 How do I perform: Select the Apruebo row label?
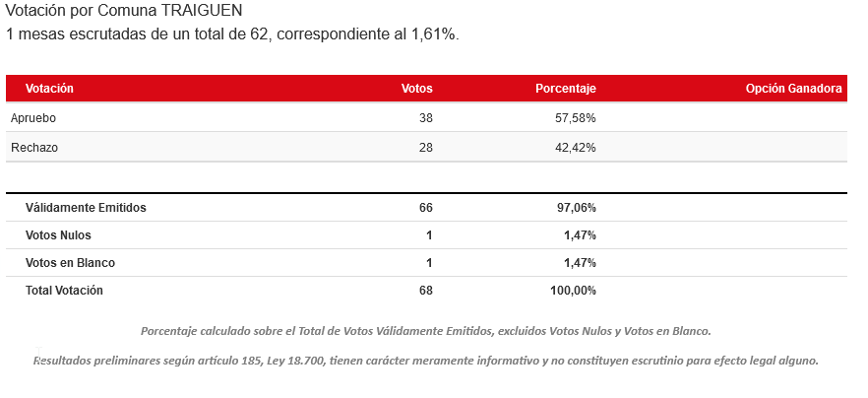[x=33, y=118]
